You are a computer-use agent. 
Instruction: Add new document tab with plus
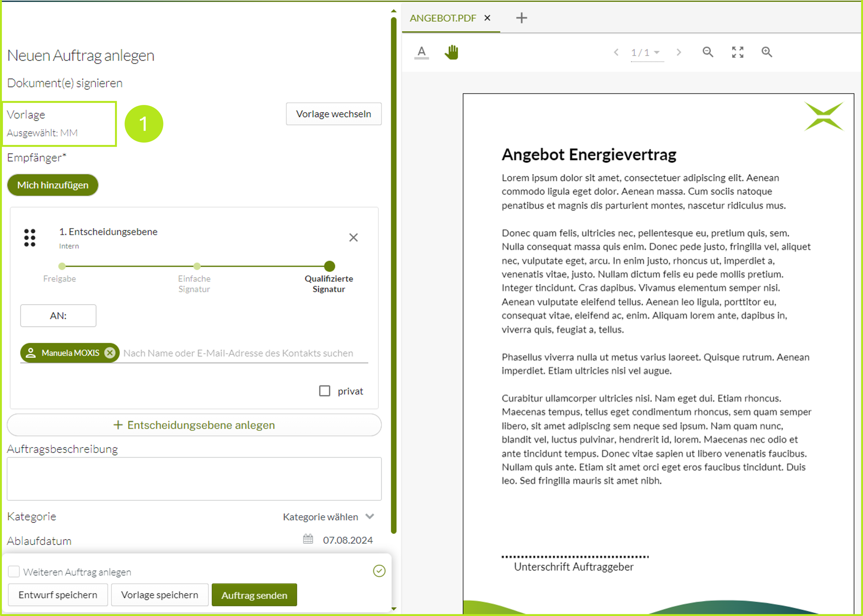click(521, 18)
